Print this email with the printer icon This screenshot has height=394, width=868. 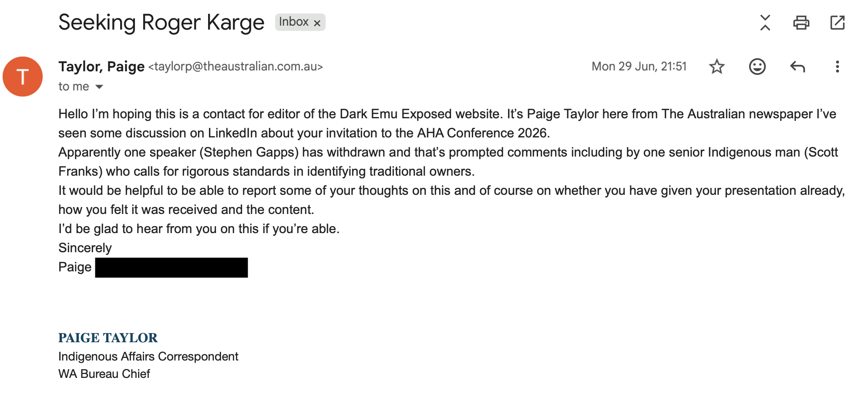pos(801,23)
